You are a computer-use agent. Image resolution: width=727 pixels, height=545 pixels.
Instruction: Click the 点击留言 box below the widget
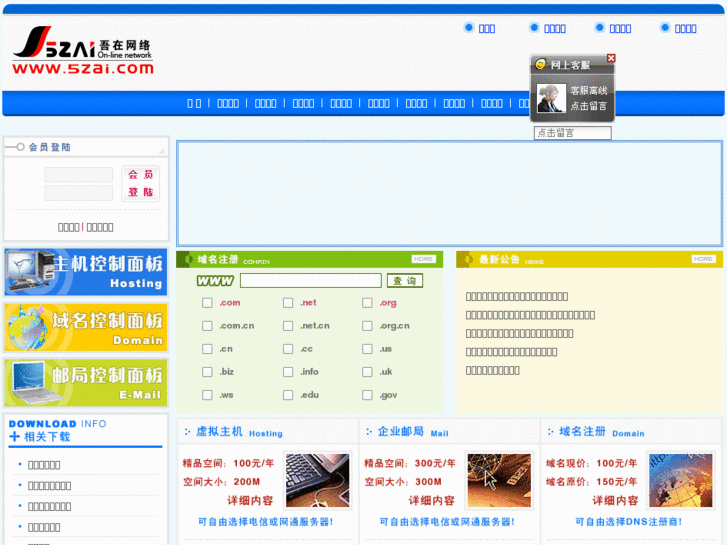[573, 133]
